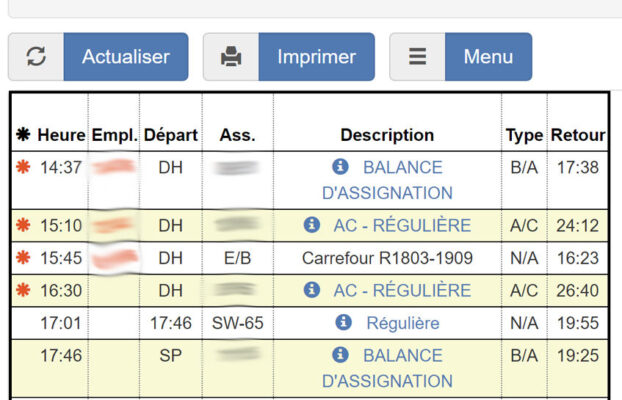622x400 pixels.
Task: Open the Régulière link at 17:01
Action: 402,323
